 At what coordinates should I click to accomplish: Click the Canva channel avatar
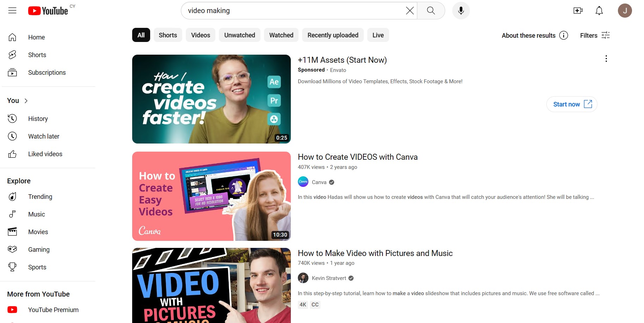click(303, 182)
